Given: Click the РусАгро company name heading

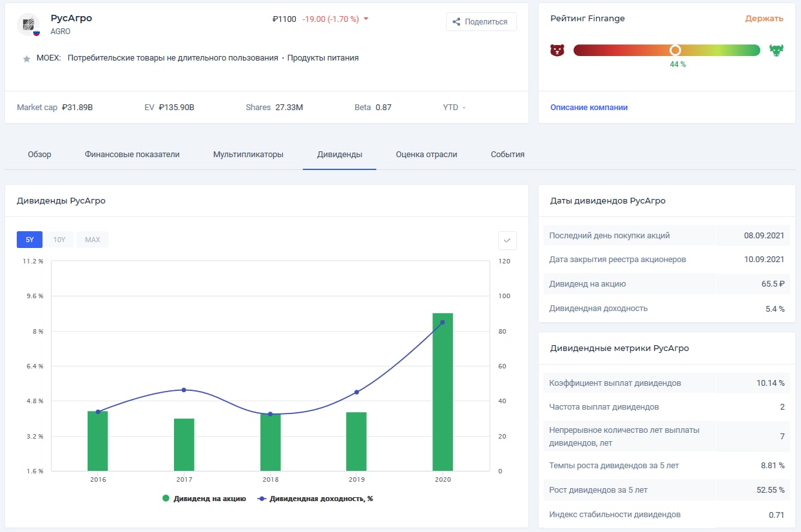Looking at the screenshot, I should coord(72,18).
